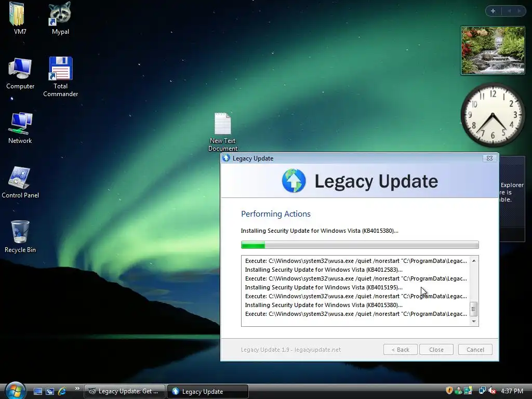This screenshot has width=532, height=399.
Task: Click the Legacy Update globe logo
Action: 294,181
